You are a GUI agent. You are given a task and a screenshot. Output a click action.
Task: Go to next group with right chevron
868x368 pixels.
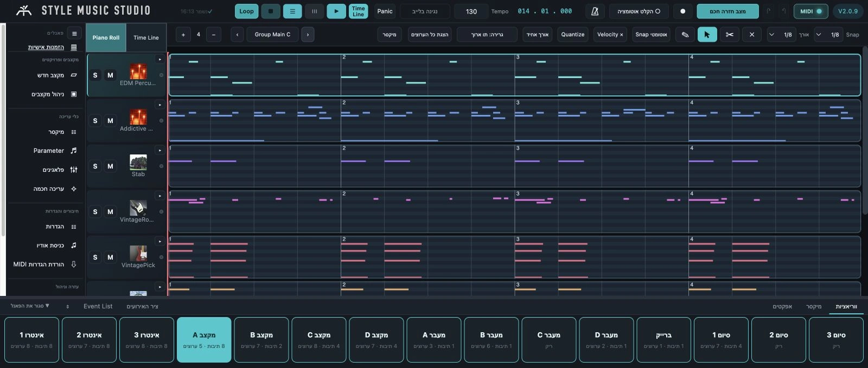click(x=308, y=35)
